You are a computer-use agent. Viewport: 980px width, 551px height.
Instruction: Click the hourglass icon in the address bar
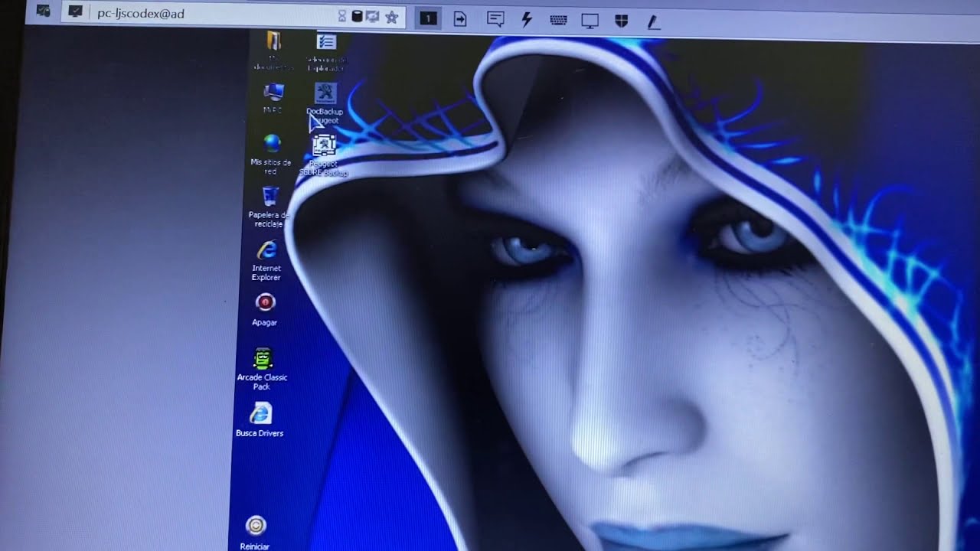(342, 16)
